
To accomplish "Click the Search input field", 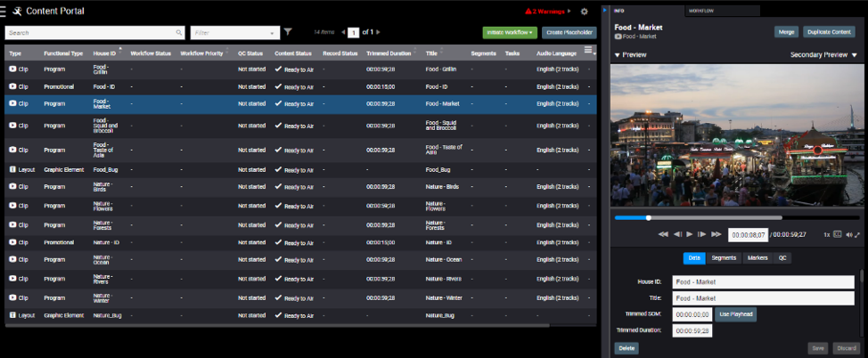I will 94,33.
